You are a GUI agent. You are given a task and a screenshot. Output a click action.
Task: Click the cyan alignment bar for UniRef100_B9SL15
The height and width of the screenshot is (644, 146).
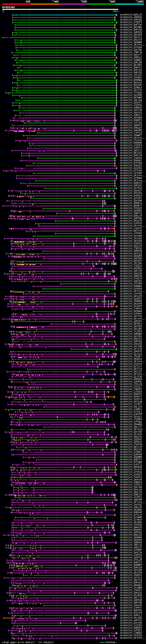(x=65, y=15)
